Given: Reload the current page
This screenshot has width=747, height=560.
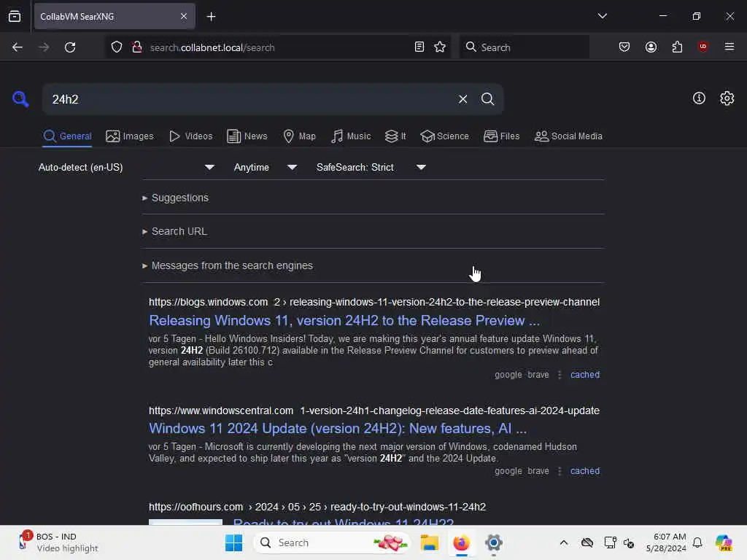Looking at the screenshot, I should [x=70, y=47].
